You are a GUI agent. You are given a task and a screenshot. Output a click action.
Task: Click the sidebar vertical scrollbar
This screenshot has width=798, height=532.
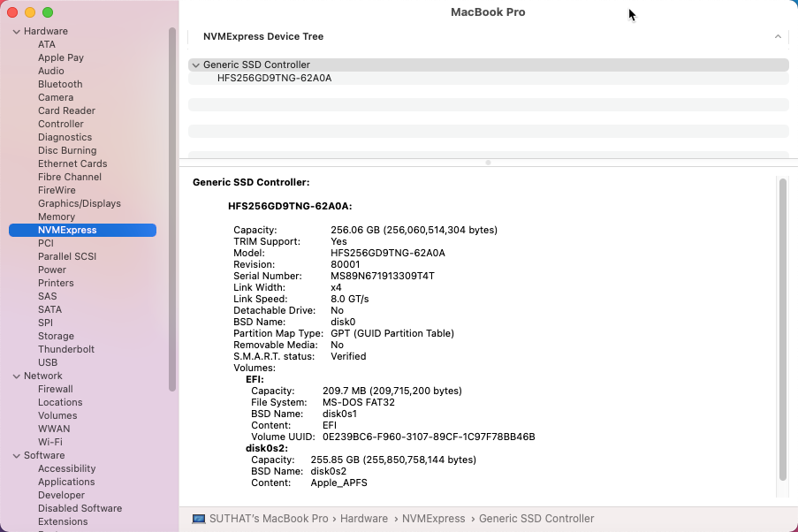pyautogui.click(x=172, y=209)
